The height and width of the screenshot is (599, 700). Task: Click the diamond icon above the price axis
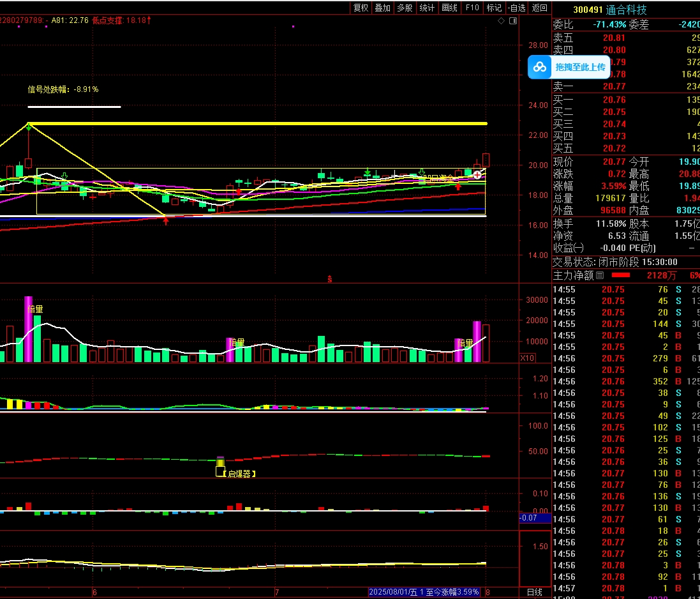(x=502, y=20)
